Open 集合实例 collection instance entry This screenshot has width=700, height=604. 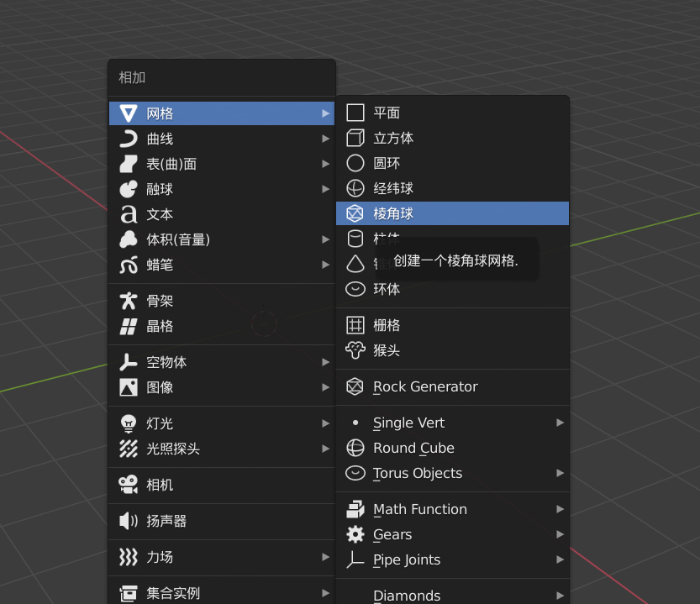(x=222, y=593)
